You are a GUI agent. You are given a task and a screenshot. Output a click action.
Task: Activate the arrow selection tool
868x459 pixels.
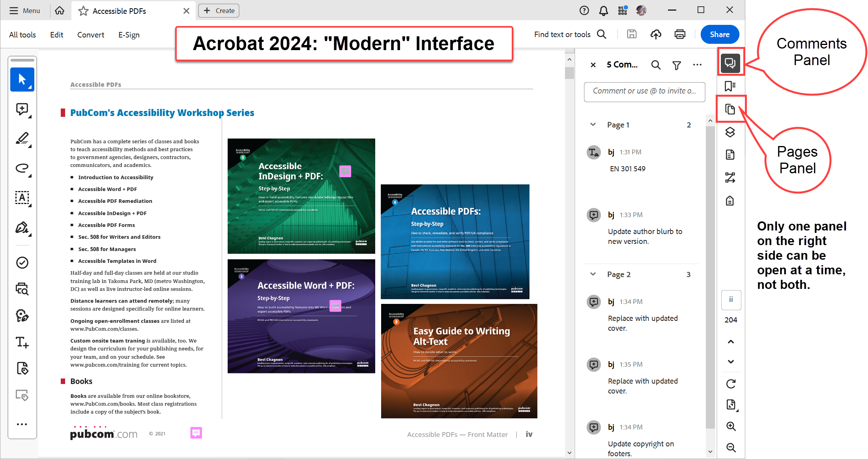[x=22, y=79]
